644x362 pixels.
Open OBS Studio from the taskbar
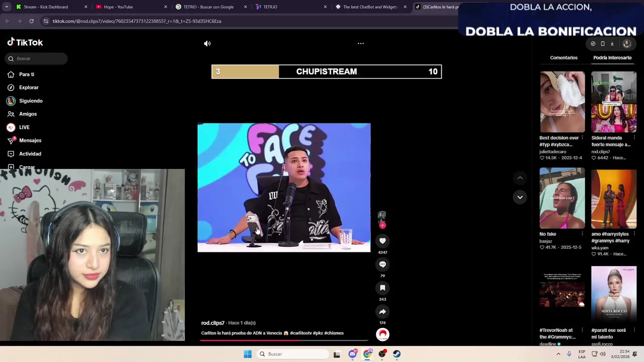click(382, 354)
